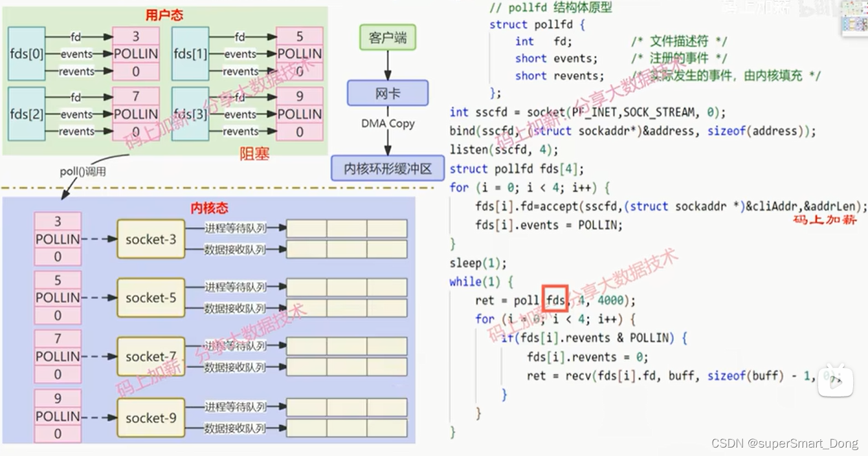Toggle the POLLIN entry for socket-3

coord(58,239)
